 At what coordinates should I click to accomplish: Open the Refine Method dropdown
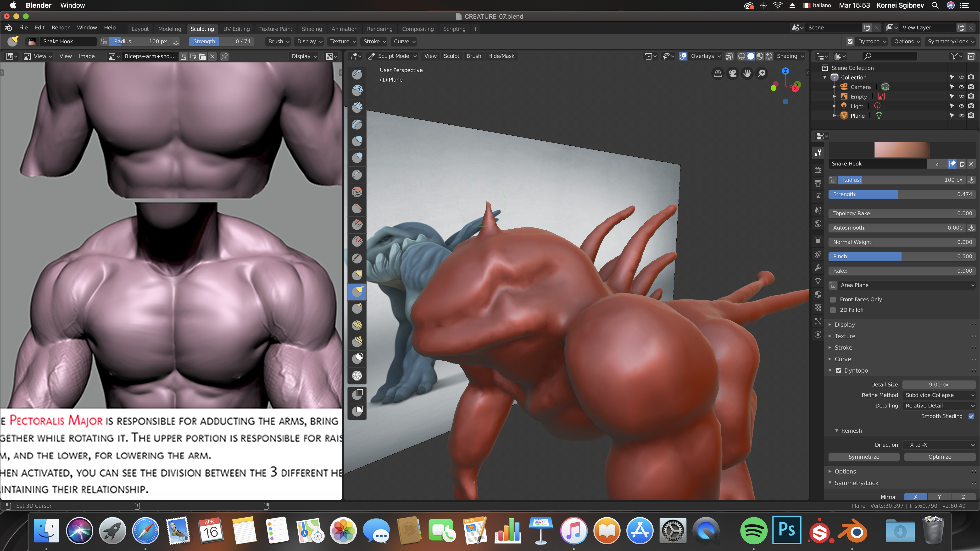pos(939,395)
